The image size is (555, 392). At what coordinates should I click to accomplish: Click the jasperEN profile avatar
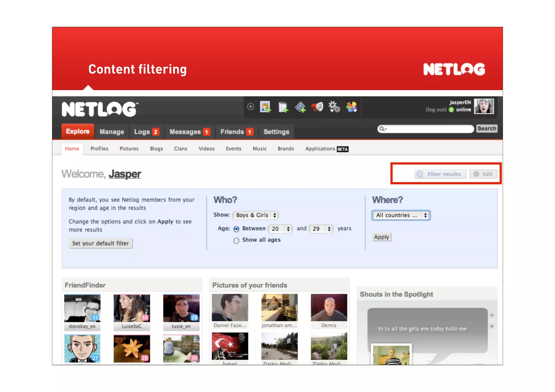click(484, 106)
